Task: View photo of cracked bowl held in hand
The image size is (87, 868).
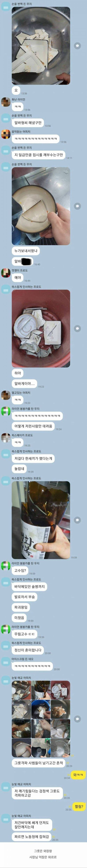Action: [x=41, y=206]
